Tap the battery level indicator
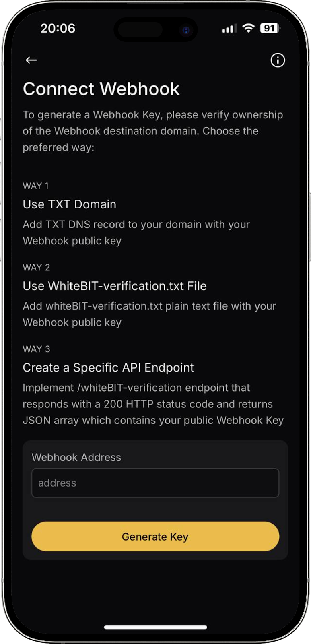The width and height of the screenshot is (311, 644). click(x=270, y=28)
